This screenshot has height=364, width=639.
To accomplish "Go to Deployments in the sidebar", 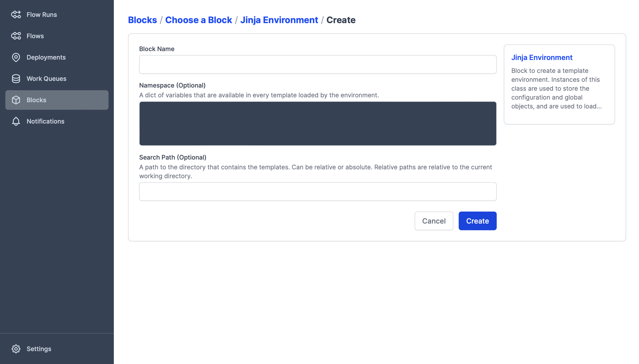I will 46,57.
